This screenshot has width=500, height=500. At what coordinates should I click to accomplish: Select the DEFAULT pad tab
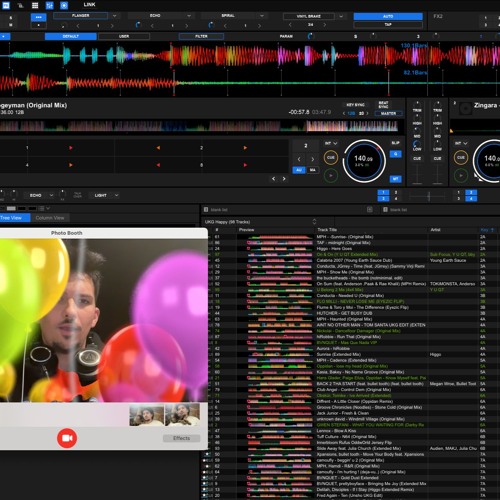click(71, 36)
